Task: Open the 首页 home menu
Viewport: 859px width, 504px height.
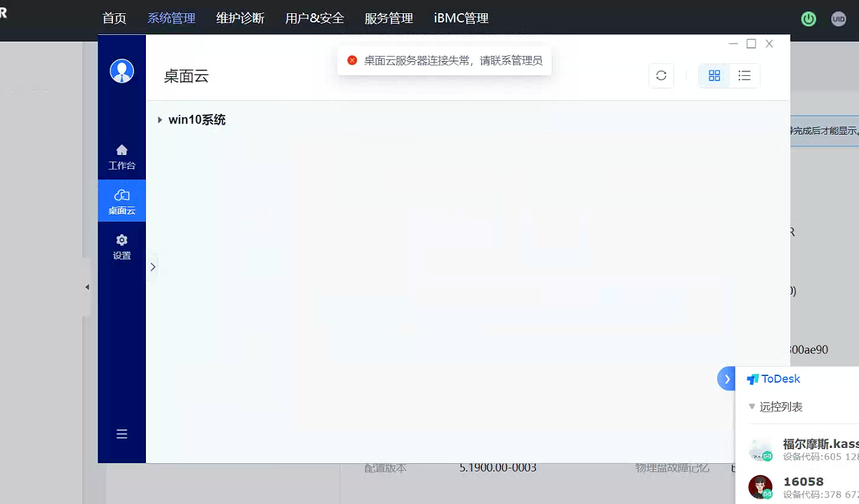Action: tap(114, 18)
